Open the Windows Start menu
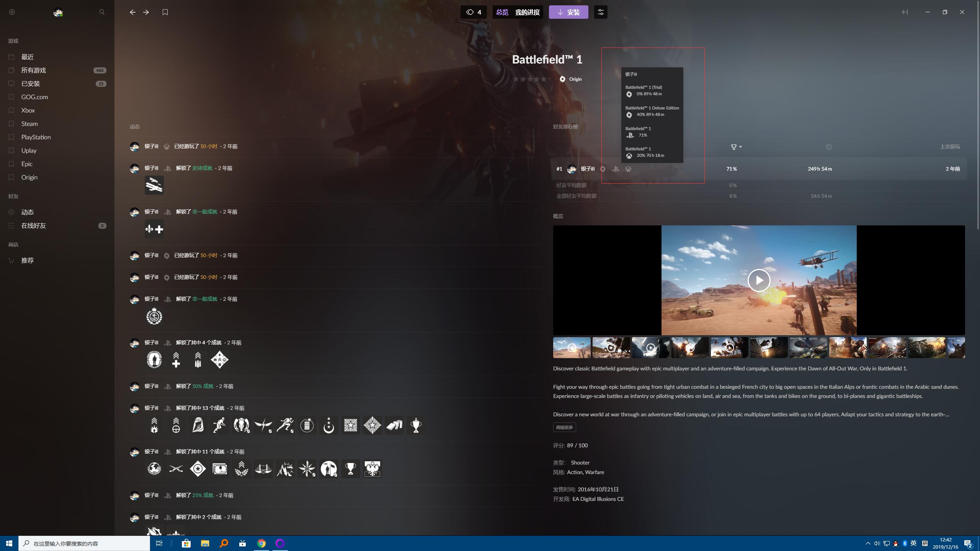 (x=9, y=543)
